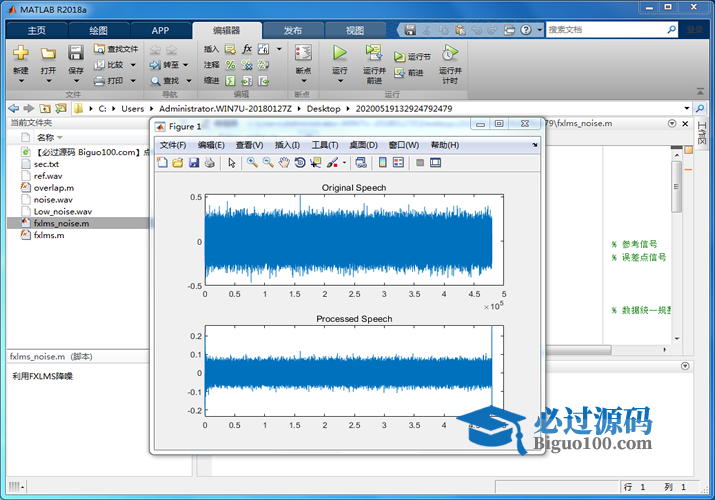Run the script with green Run arrow
Viewport: 715px width, 500px height.
click(339, 53)
